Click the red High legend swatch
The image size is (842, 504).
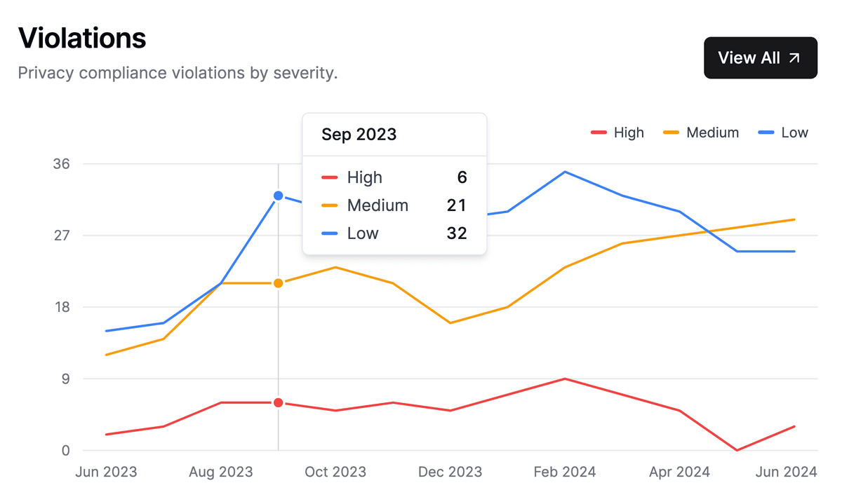click(599, 132)
